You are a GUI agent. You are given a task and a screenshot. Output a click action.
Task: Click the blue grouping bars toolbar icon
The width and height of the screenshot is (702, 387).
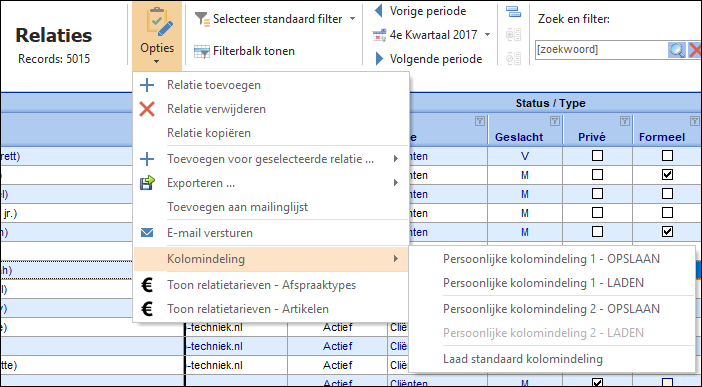(x=514, y=12)
